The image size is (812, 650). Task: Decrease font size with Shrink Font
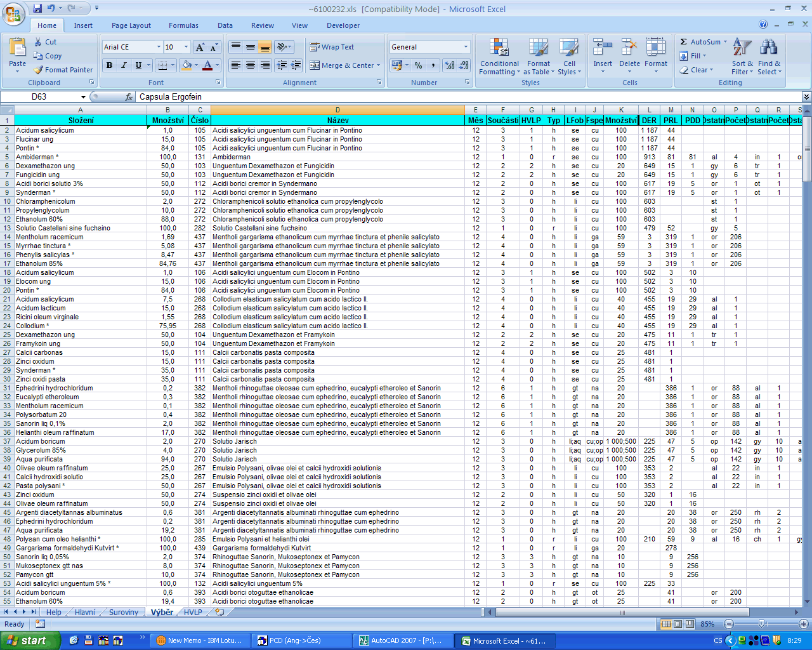point(214,47)
